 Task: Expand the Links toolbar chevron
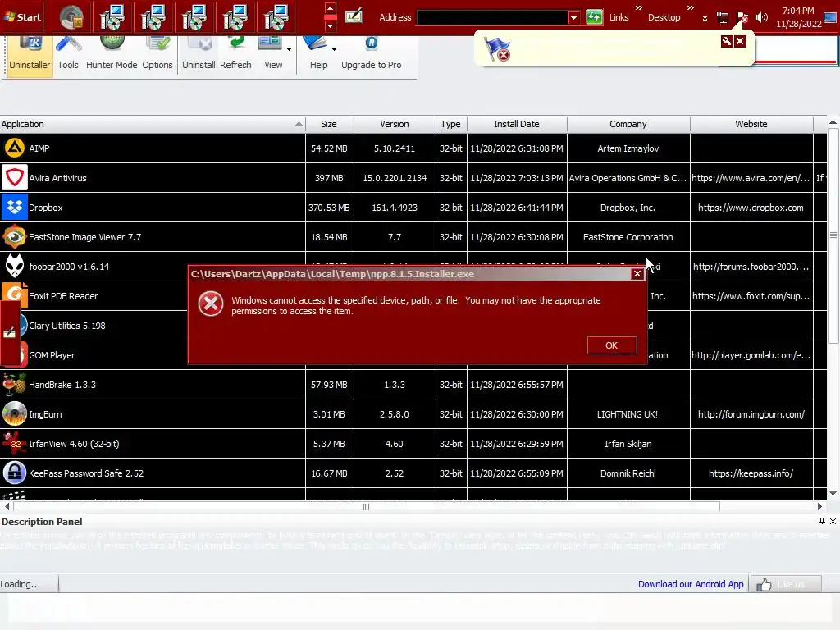(638, 8)
